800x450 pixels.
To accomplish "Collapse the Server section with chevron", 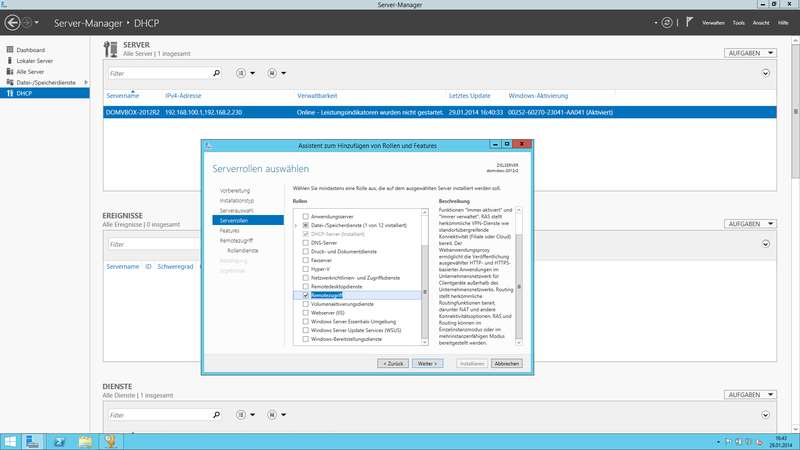I will [x=766, y=73].
